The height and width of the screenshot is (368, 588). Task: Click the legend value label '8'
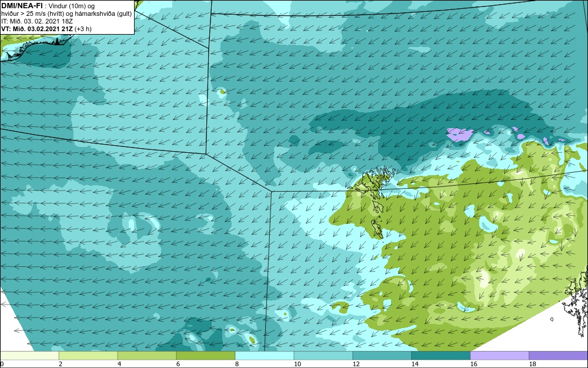236,364
